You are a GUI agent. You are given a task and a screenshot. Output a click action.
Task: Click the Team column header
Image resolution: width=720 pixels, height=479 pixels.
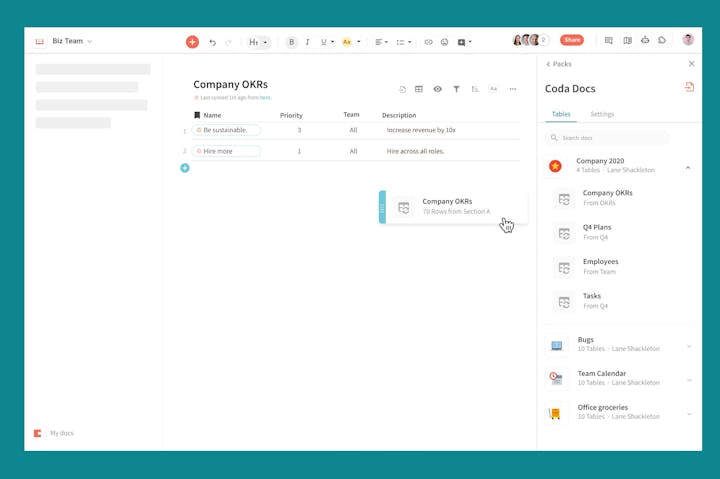click(351, 115)
